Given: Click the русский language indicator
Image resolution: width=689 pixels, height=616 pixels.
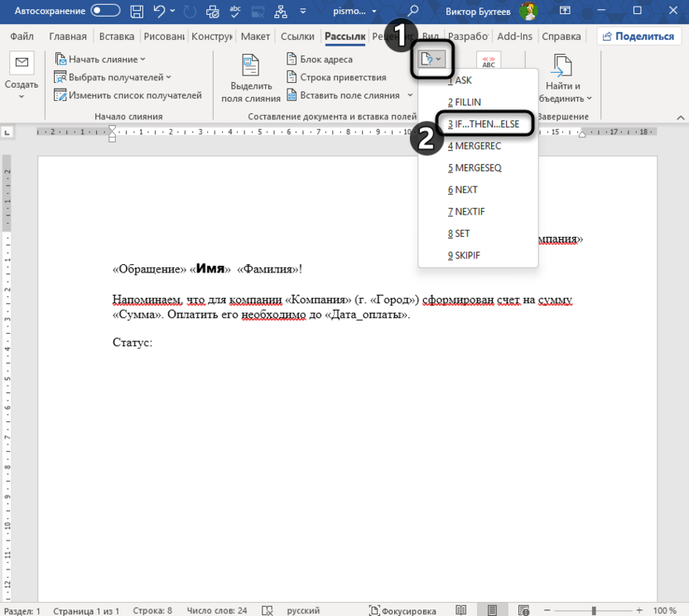Looking at the screenshot, I should [x=303, y=610].
